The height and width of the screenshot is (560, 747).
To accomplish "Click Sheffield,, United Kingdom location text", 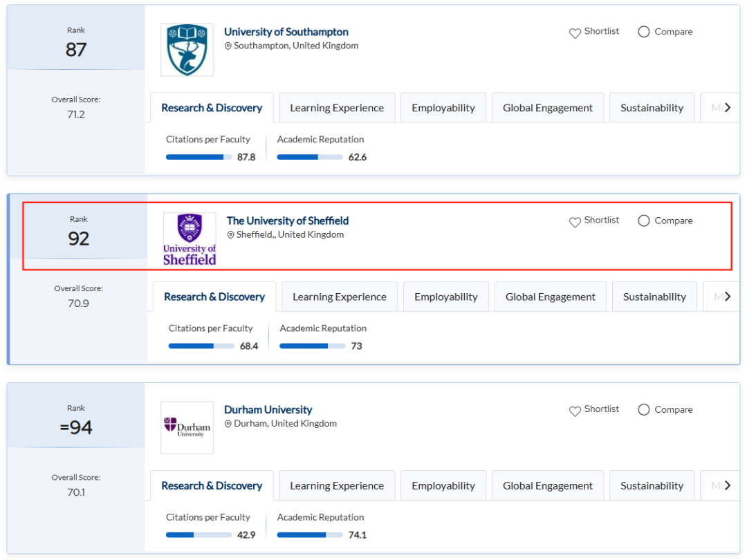I will [x=290, y=235].
